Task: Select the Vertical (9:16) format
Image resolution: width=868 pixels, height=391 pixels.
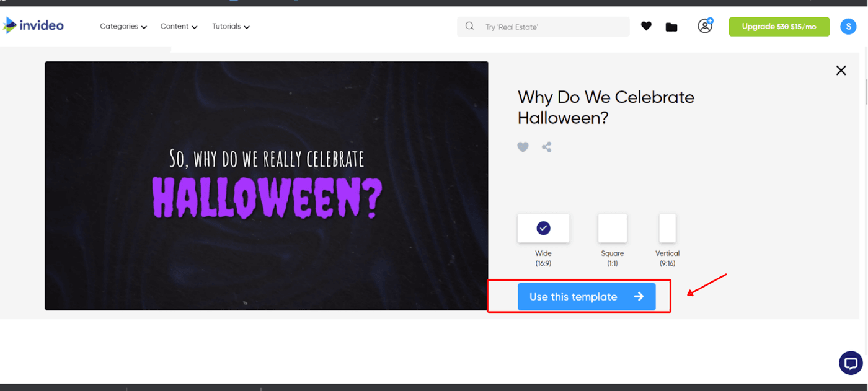Action: click(x=667, y=229)
